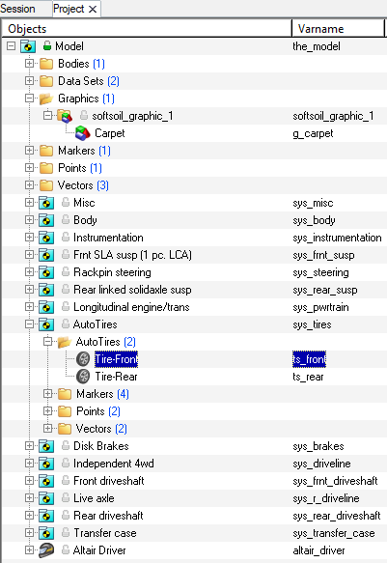Expand the Independent 4wd system

tap(29, 463)
